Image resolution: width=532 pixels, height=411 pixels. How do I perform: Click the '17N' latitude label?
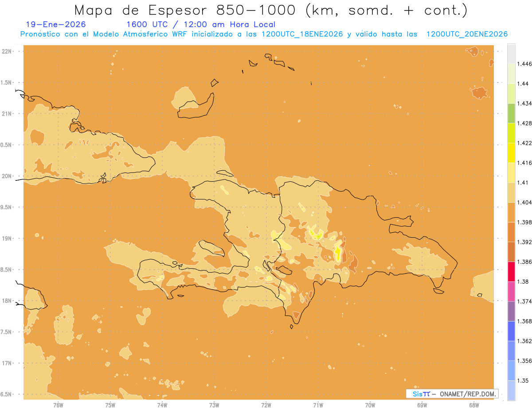7,363
